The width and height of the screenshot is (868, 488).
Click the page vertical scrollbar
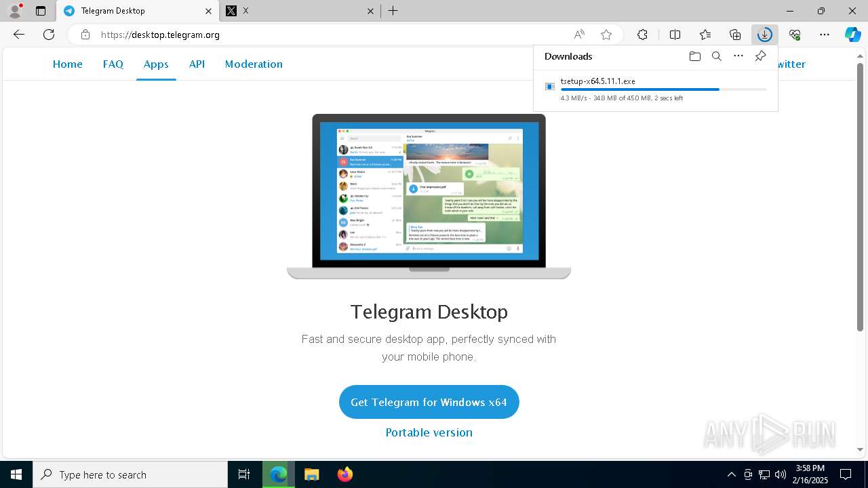pyautogui.click(x=860, y=197)
